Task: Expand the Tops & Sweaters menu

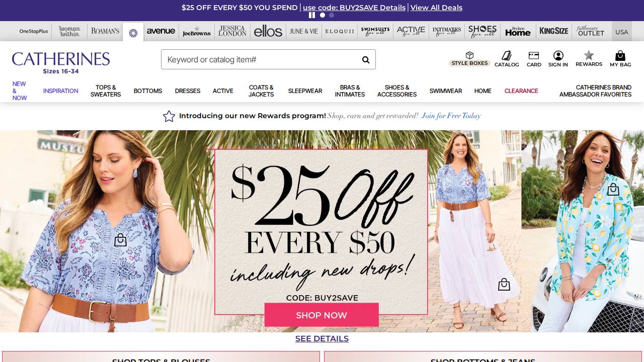Action: click(106, 91)
